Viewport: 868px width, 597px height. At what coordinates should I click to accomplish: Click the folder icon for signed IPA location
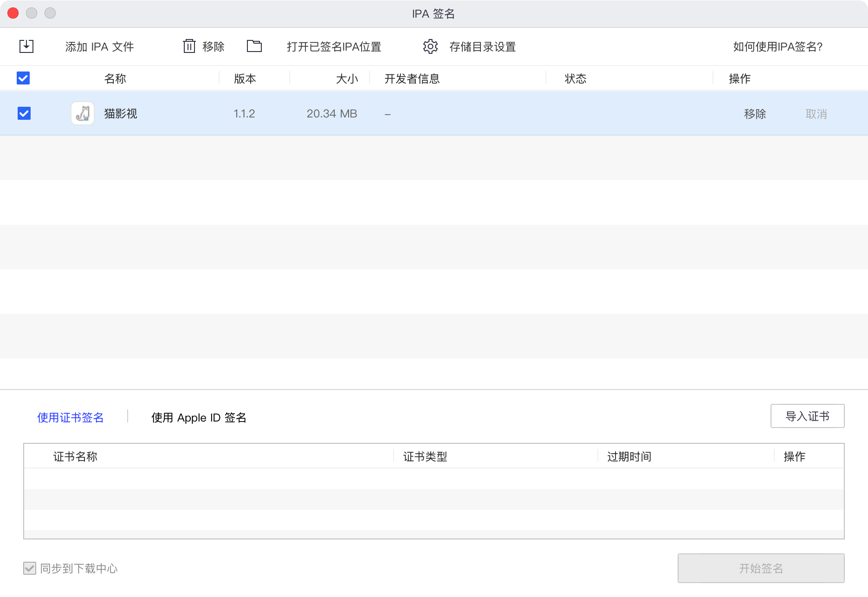[254, 46]
